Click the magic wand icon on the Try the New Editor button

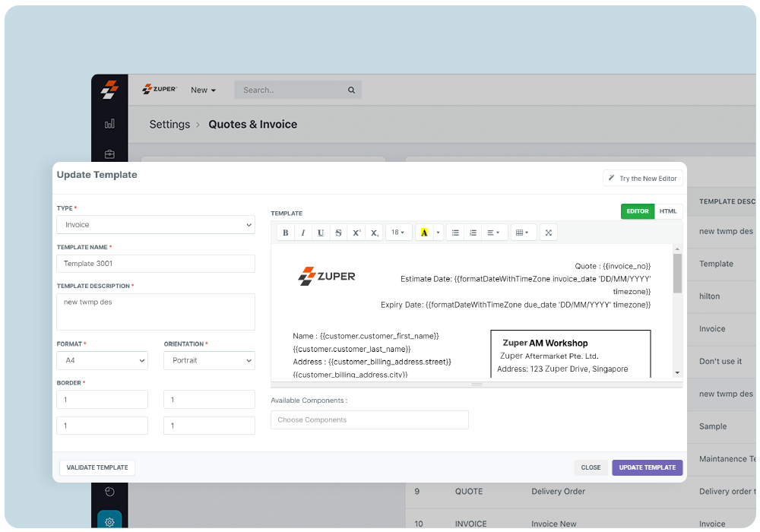[612, 178]
